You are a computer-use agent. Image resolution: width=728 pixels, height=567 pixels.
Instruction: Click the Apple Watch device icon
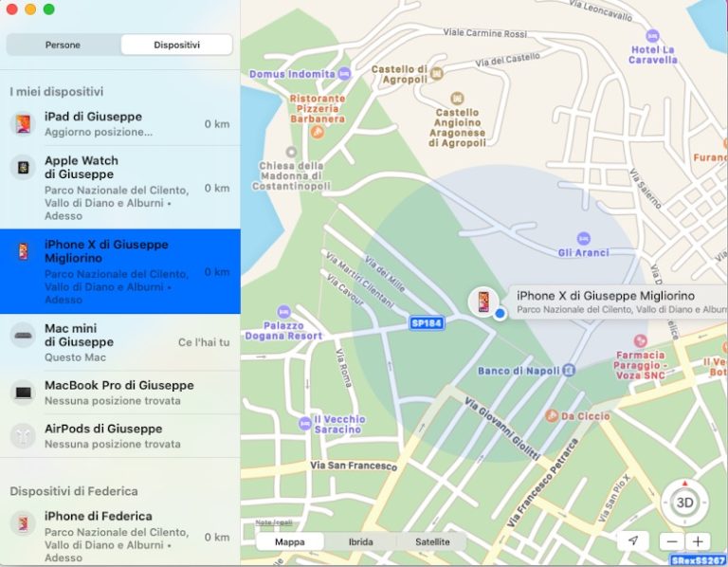click(23, 167)
